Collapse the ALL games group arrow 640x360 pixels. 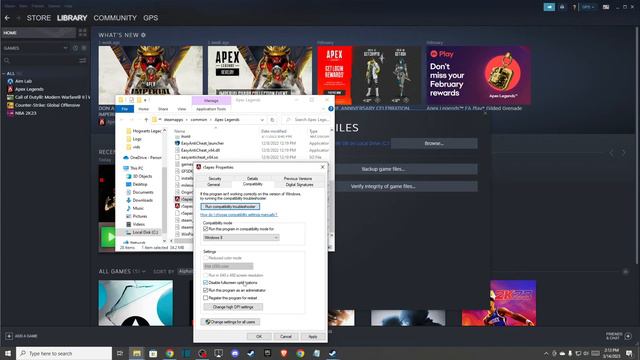4,73
